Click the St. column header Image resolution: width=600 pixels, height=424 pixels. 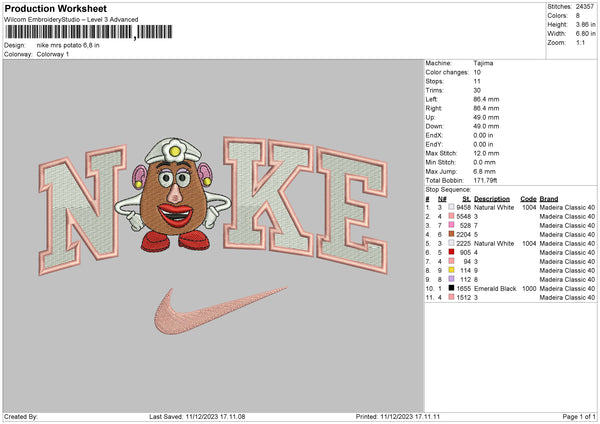click(x=466, y=199)
